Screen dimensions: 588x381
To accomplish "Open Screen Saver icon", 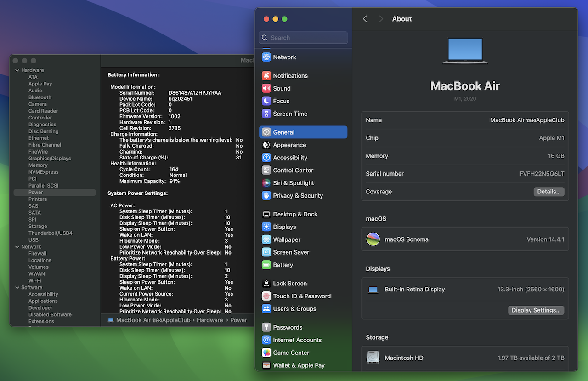I will [x=266, y=252].
